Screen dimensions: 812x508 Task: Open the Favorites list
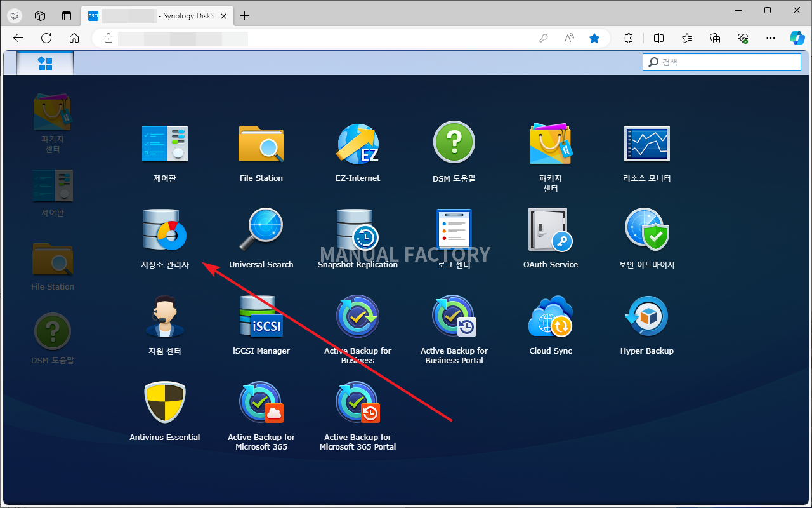687,38
